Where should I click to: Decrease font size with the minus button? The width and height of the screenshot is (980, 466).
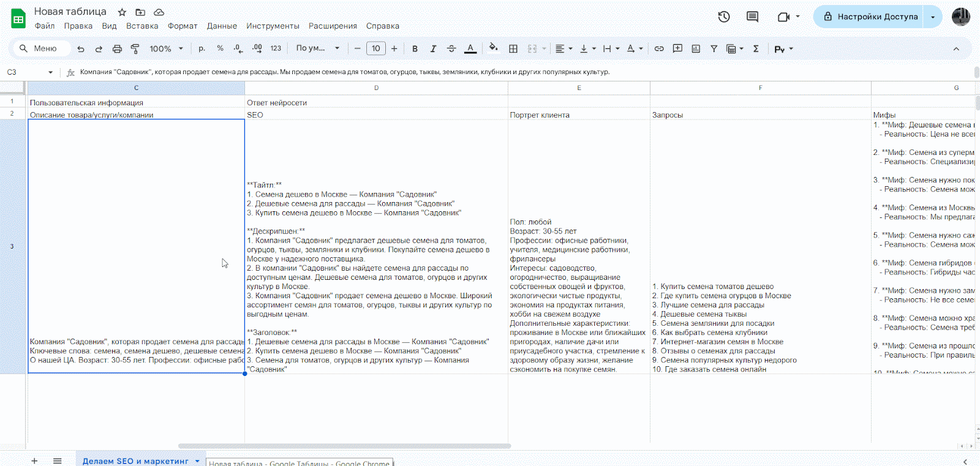coord(357,48)
